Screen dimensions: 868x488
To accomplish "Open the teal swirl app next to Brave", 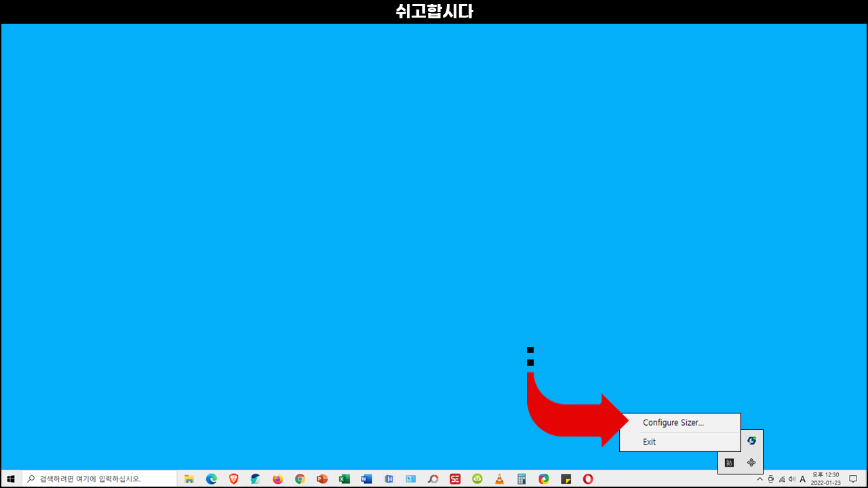I will pyautogui.click(x=256, y=479).
